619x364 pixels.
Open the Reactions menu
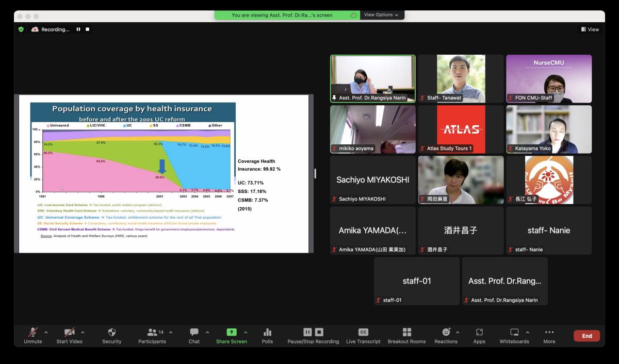click(x=446, y=333)
